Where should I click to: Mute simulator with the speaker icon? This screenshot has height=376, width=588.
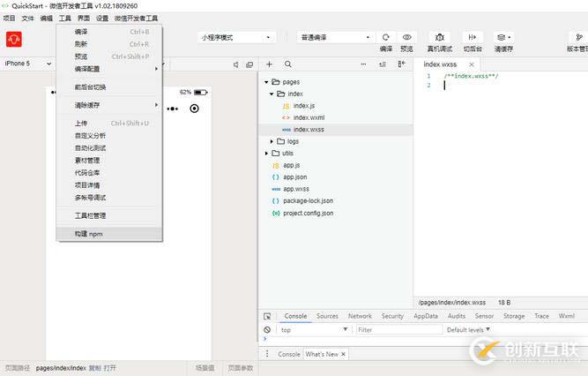click(x=236, y=64)
